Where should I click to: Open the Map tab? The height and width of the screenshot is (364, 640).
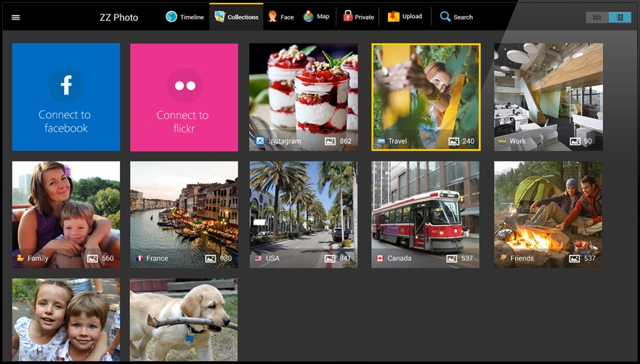(x=316, y=17)
